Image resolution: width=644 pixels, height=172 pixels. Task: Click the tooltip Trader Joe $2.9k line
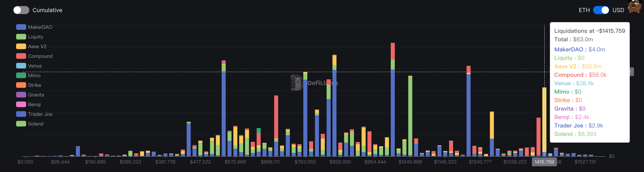(x=578, y=126)
